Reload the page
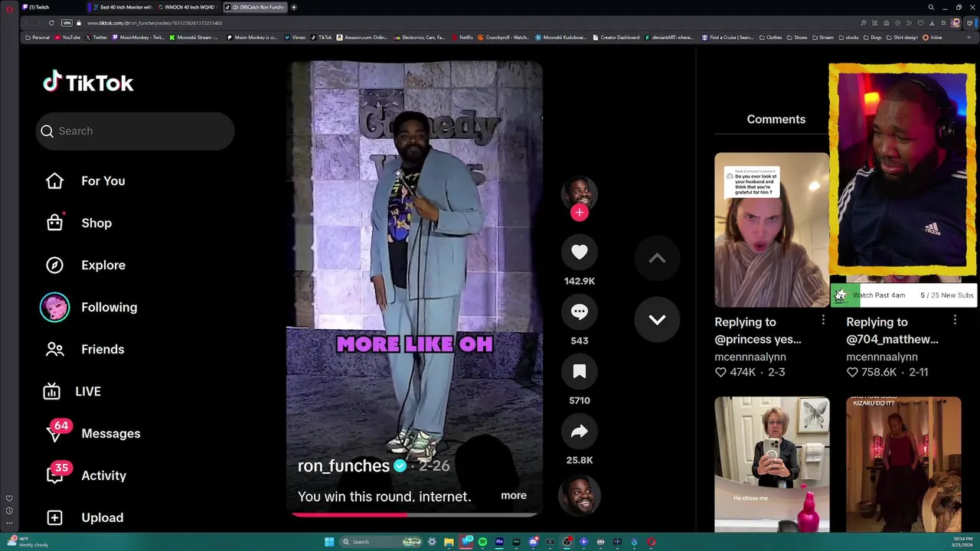 [51, 23]
